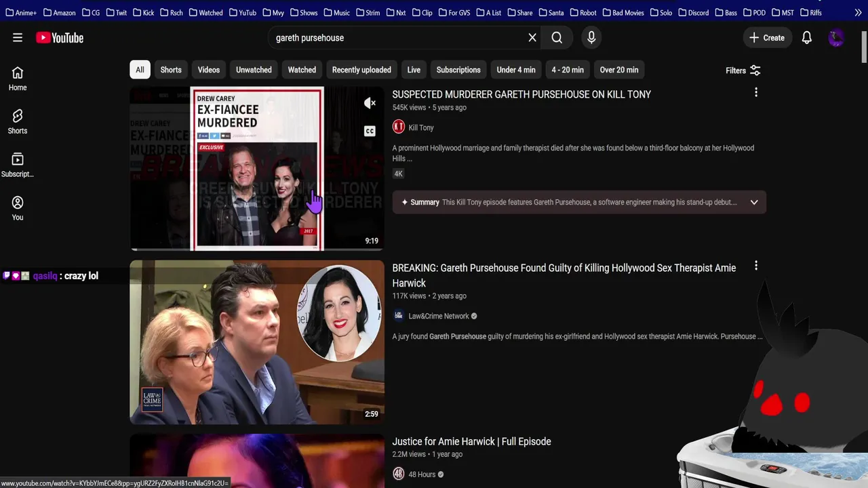Open the account avatar menu
The width and height of the screenshot is (868, 488).
[836, 38]
